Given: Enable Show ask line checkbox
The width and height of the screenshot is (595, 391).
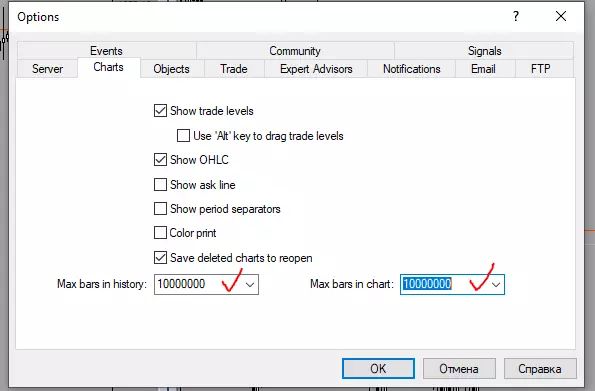Looking at the screenshot, I should coord(160,184).
